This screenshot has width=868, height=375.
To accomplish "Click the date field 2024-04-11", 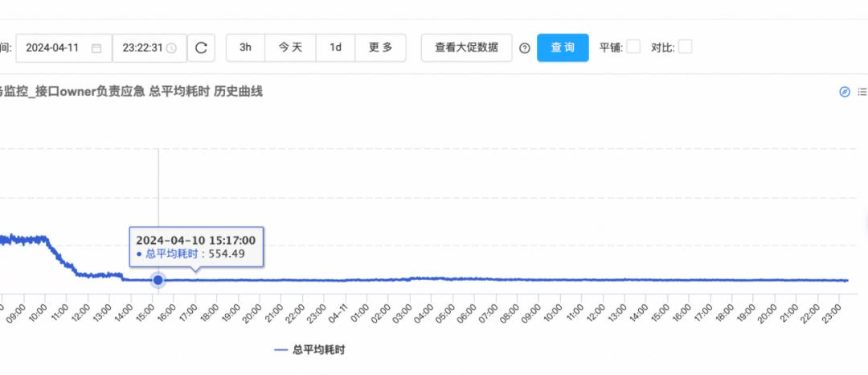I will point(63,48).
